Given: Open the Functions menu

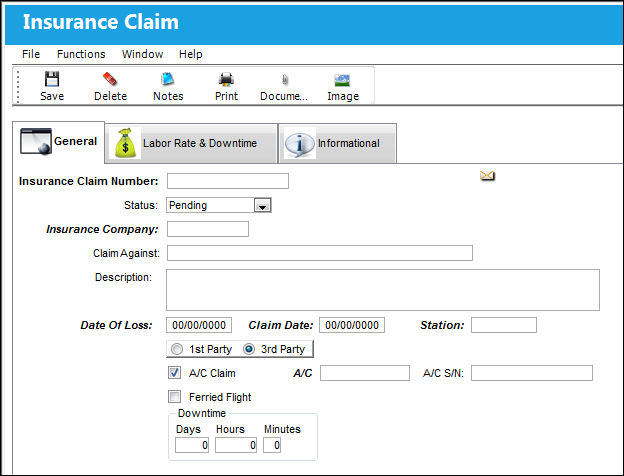Looking at the screenshot, I should coord(81,54).
